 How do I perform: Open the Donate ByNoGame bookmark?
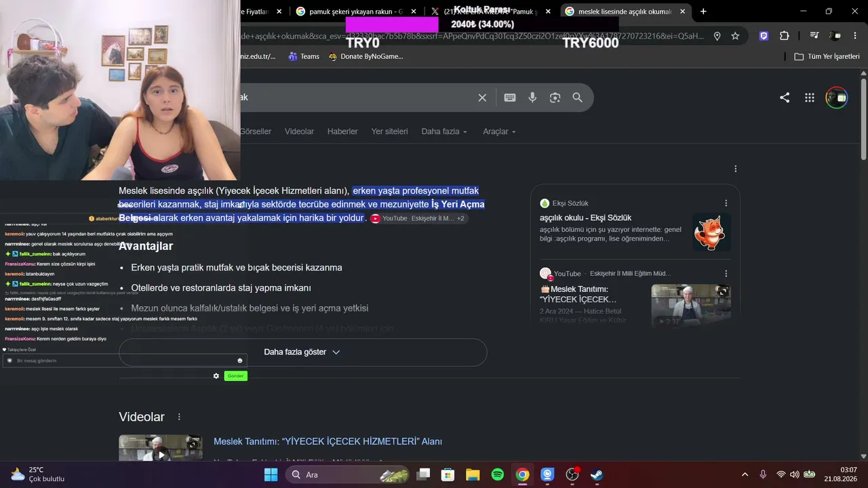pos(366,56)
